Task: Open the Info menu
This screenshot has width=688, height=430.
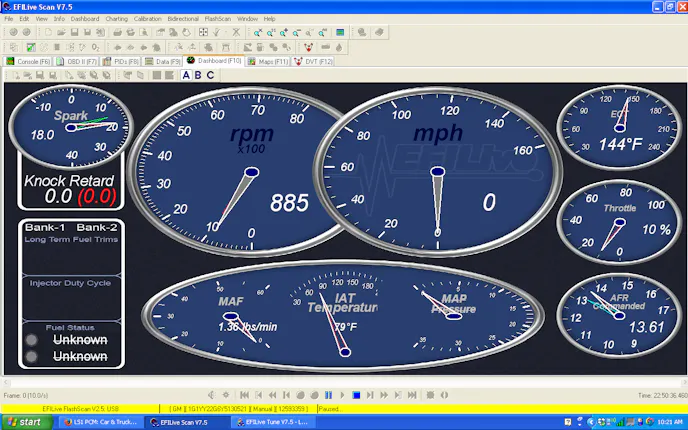Action: click(59, 19)
